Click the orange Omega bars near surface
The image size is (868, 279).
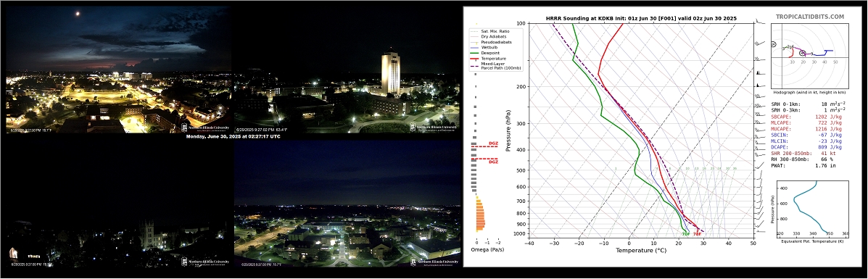pos(480,214)
